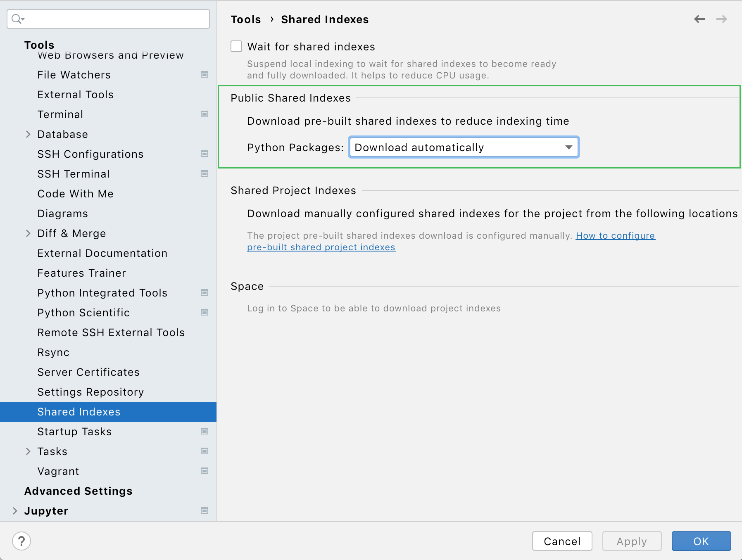Open Advanced Settings section
Viewport: 742px width, 560px height.
[x=78, y=491]
